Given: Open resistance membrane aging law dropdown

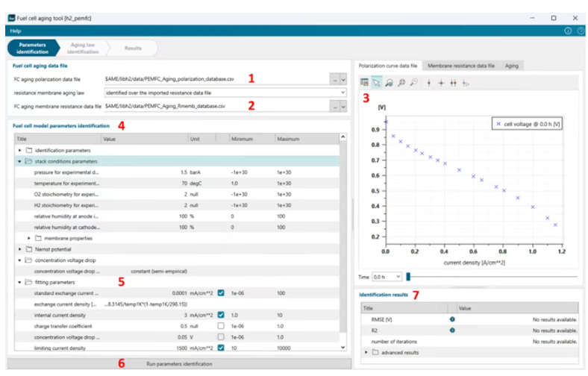Looking at the screenshot, I should tap(225, 93).
